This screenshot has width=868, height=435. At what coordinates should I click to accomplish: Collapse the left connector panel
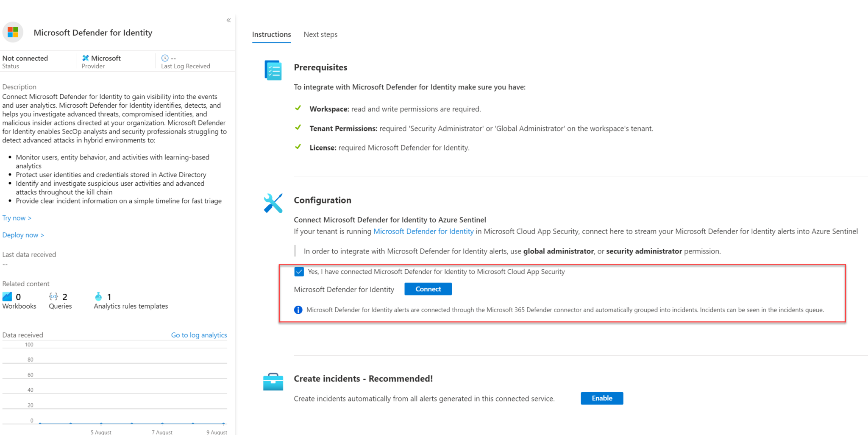228,20
